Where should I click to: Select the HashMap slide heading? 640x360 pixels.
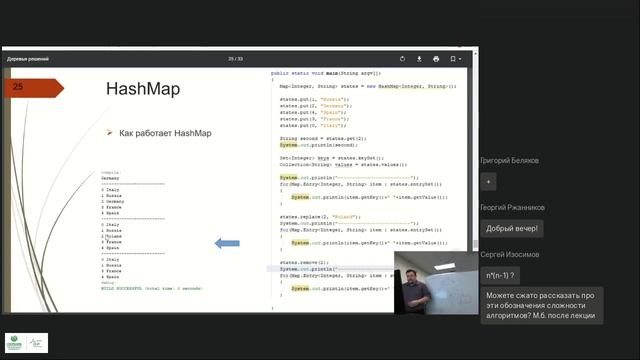tap(143, 89)
